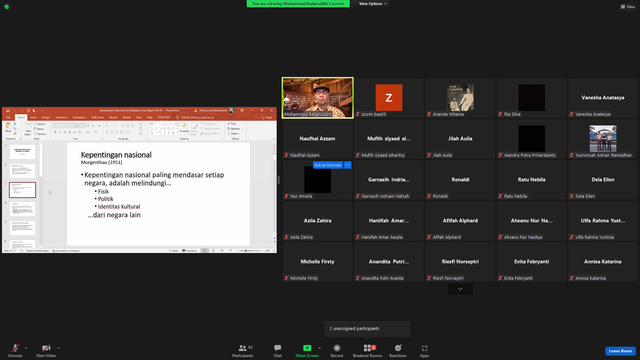Show more participants with down chevron
This screenshot has height=360, width=640.
[460, 289]
